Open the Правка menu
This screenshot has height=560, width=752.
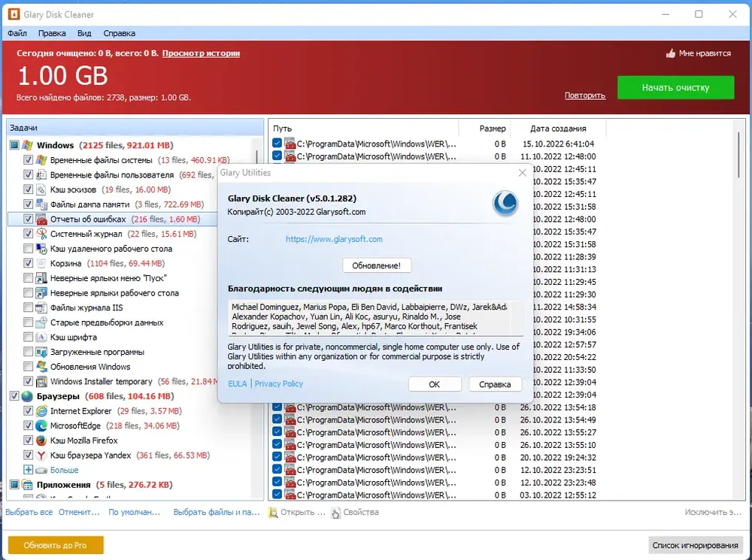point(52,33)
